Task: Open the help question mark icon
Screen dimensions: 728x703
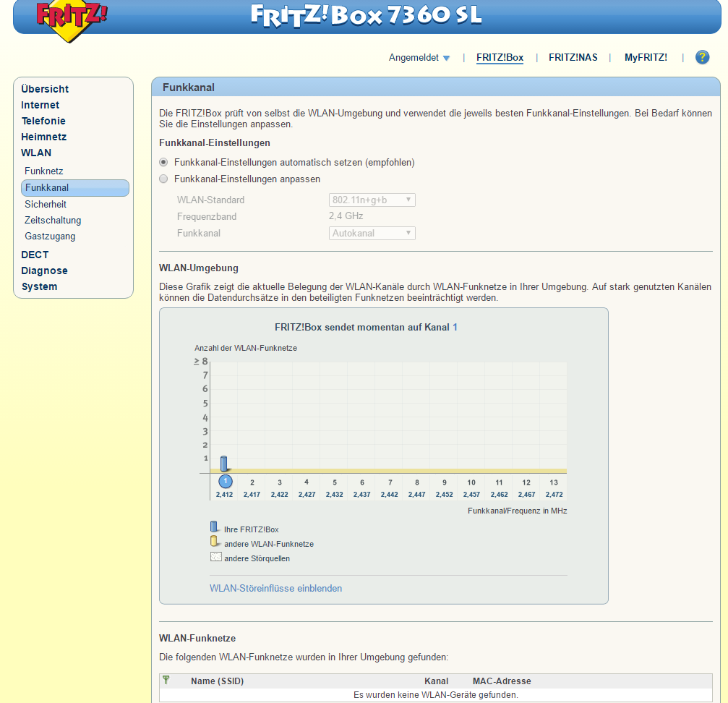Action: coord(702,57)
